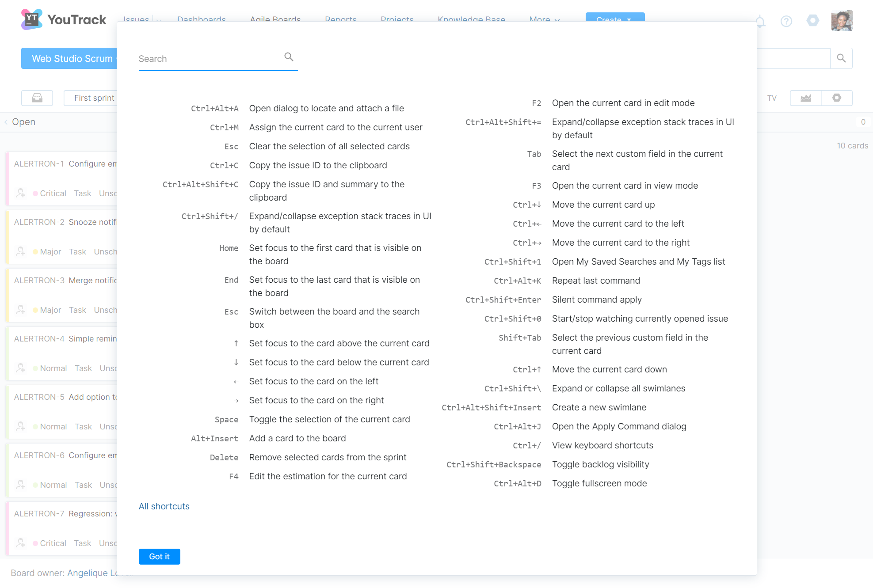The image size is (873, 588).
Task: Click assignee icon on ALERTRON-1 card
Action: click(x=20, y=193)
